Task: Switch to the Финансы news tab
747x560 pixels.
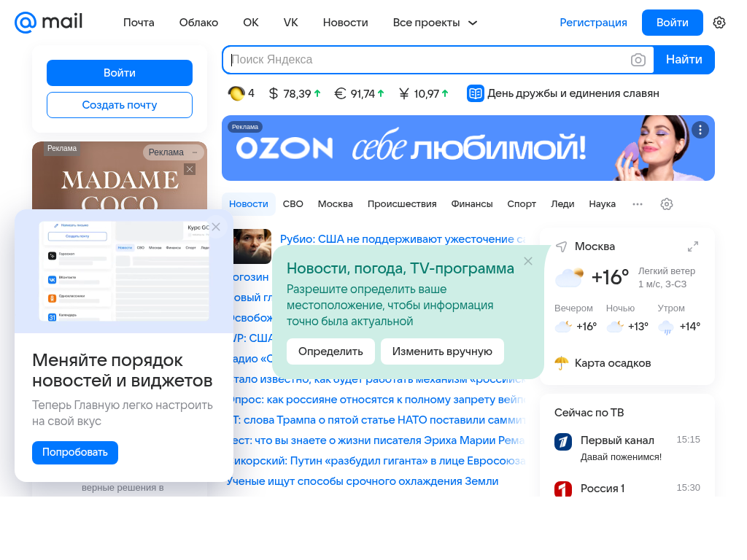Action: (x=472, y=204)
